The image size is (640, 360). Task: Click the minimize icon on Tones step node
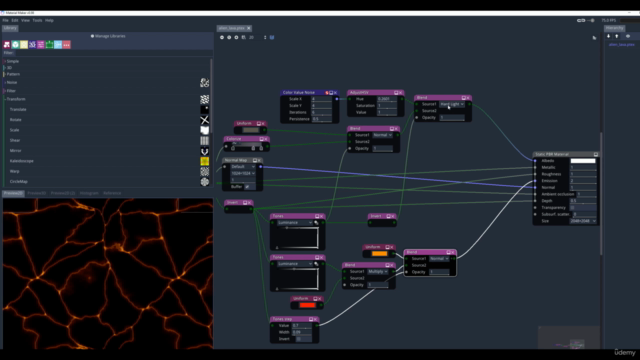click(311, 319)
